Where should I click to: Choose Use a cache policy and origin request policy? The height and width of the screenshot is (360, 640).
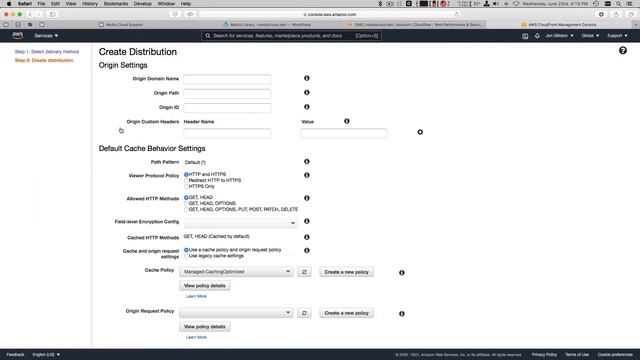pyautogui.click(x=186, y=250)
